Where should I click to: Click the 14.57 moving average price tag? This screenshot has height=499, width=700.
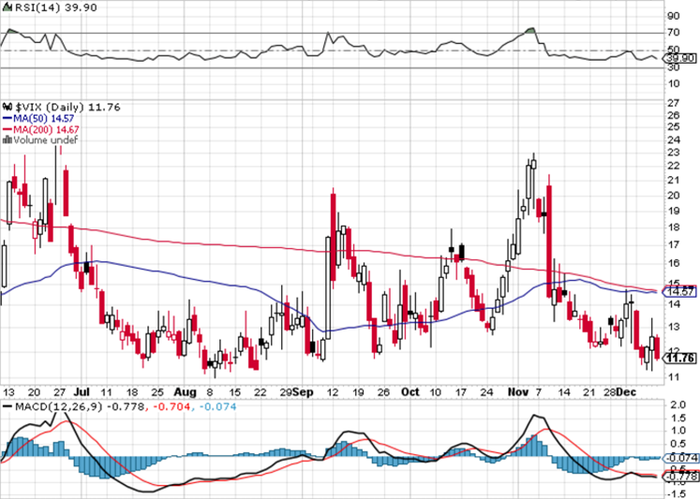[x=680, y=292]
